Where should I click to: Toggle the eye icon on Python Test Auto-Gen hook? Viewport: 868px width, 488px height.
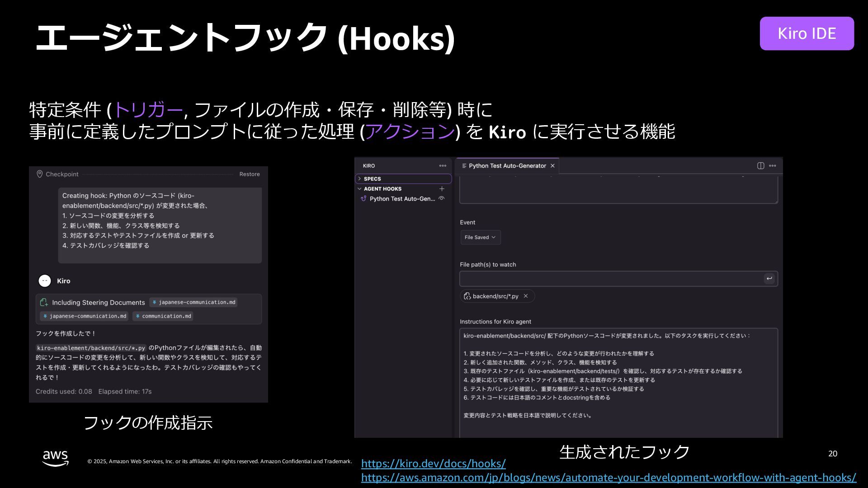[x=442, y=199]
